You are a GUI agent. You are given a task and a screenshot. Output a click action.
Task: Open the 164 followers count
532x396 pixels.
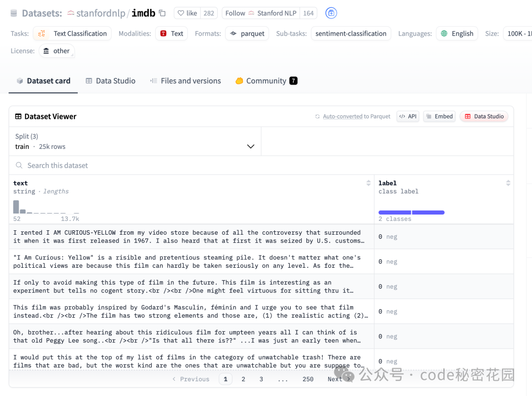click(308, 13)
